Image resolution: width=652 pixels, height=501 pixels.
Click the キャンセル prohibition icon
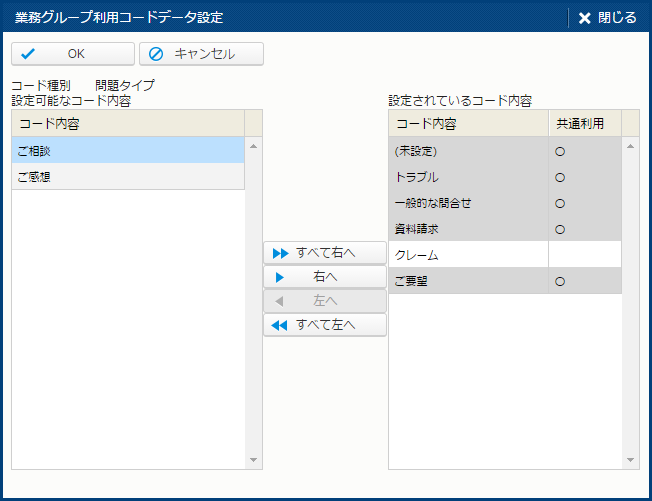point(156,54)
